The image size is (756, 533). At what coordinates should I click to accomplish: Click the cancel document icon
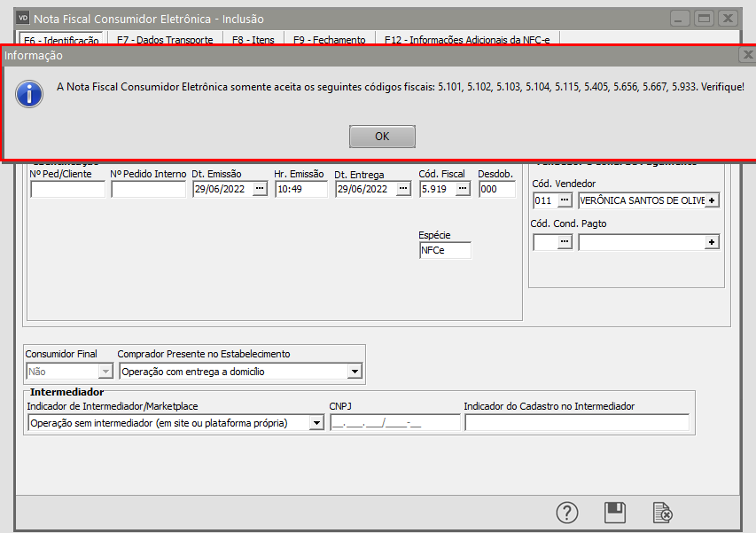[x=662, y=513]
